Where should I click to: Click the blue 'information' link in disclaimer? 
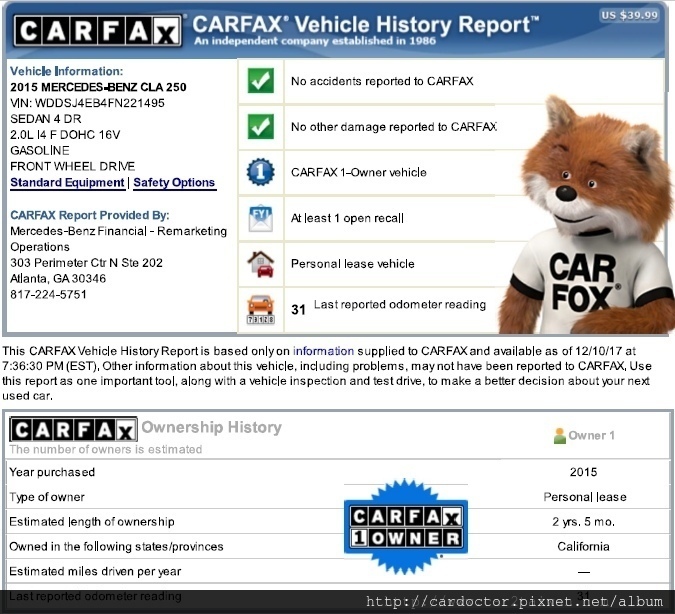click(x=323, y=351)
